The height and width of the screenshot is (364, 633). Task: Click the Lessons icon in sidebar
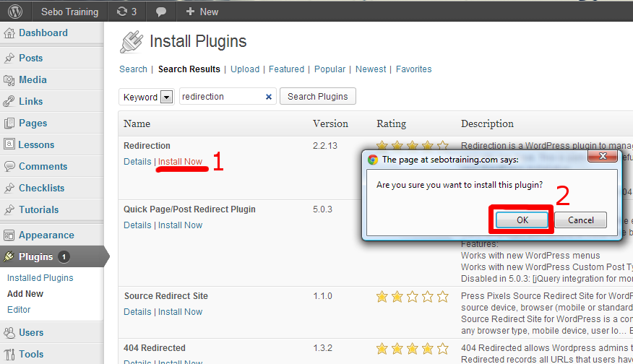9,144
